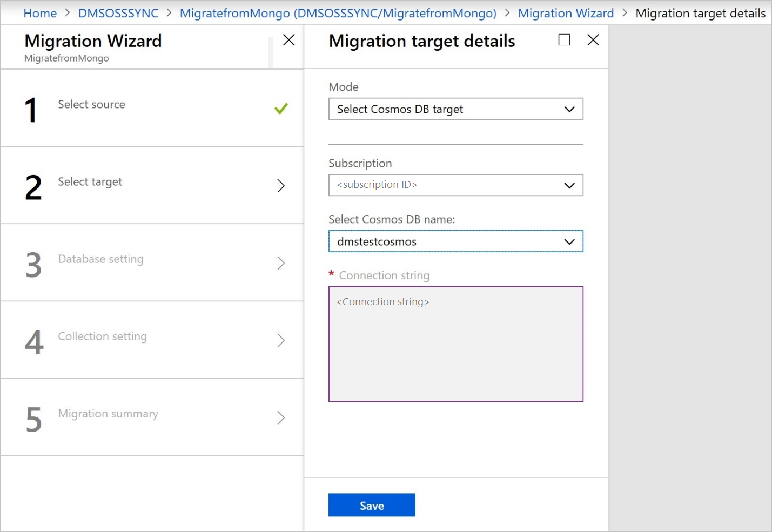Open the Select Cosmos DB name dropdown
Viewport: 772px width, 532px height.
tap(455, 241)
